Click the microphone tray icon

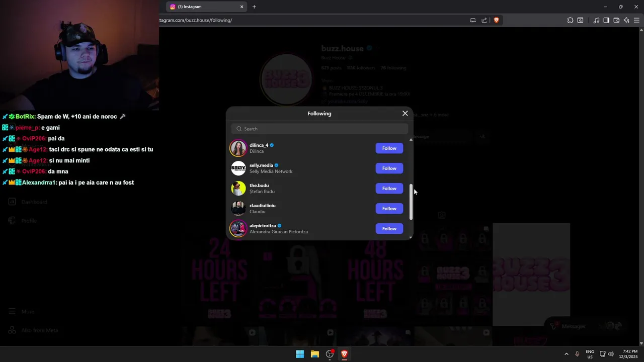tap(577, 354)
